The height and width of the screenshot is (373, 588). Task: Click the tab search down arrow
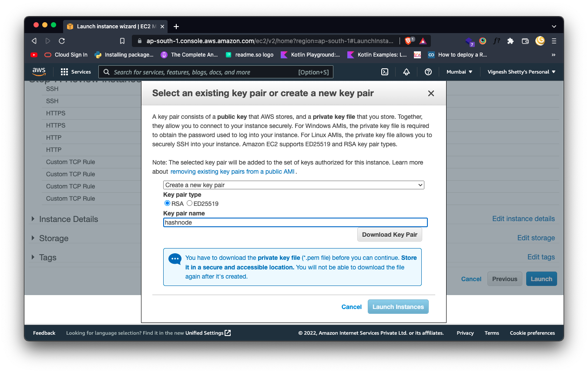[x=554, y=27]
